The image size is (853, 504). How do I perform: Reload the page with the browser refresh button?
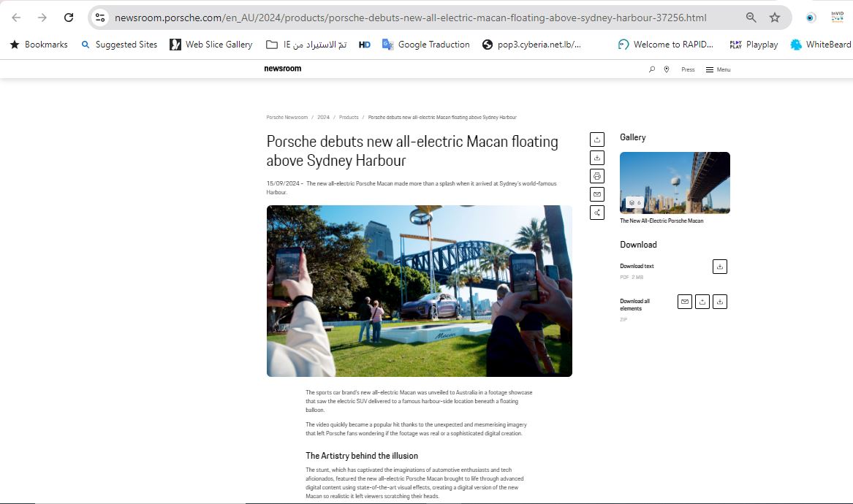pos(69,18)
